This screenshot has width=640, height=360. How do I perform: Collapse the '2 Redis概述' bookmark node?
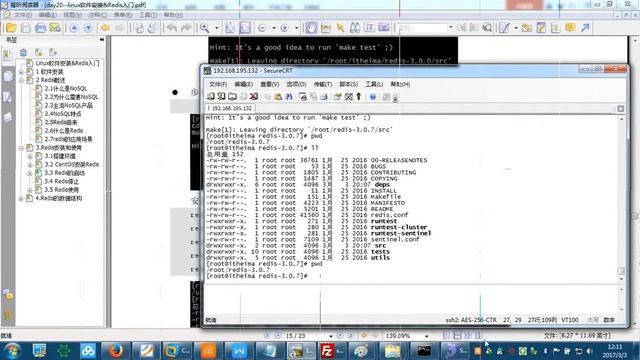pyautogui.click(x=21, y=80)
